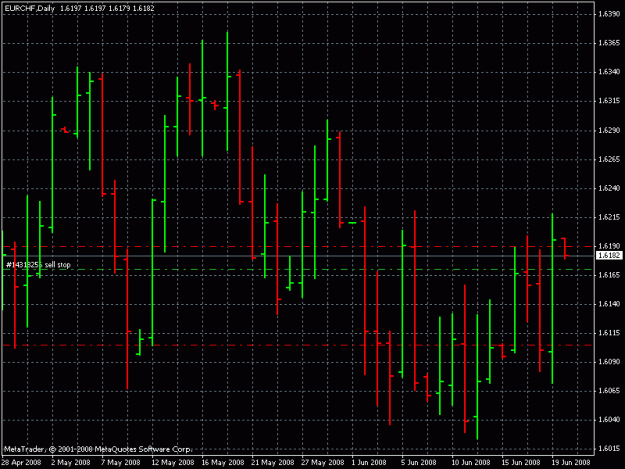Click the 21 May 2008 date label
The width and height of the screenshot is (625, 469).
coord(273,463)
